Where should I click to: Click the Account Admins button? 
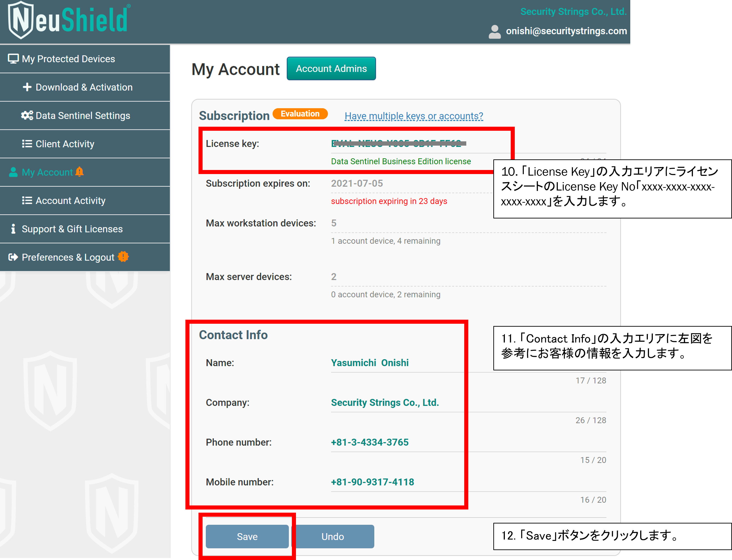click(331, 68)
